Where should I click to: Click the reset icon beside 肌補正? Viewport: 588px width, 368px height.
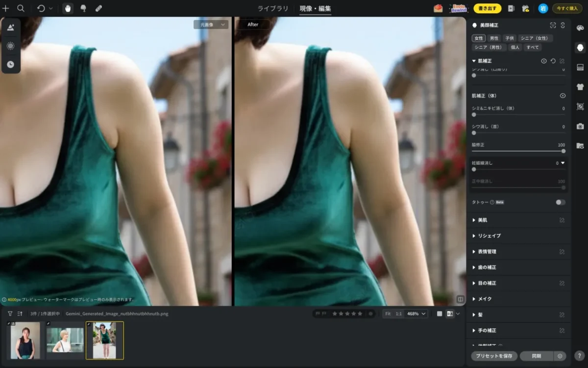tap(553, 61)
